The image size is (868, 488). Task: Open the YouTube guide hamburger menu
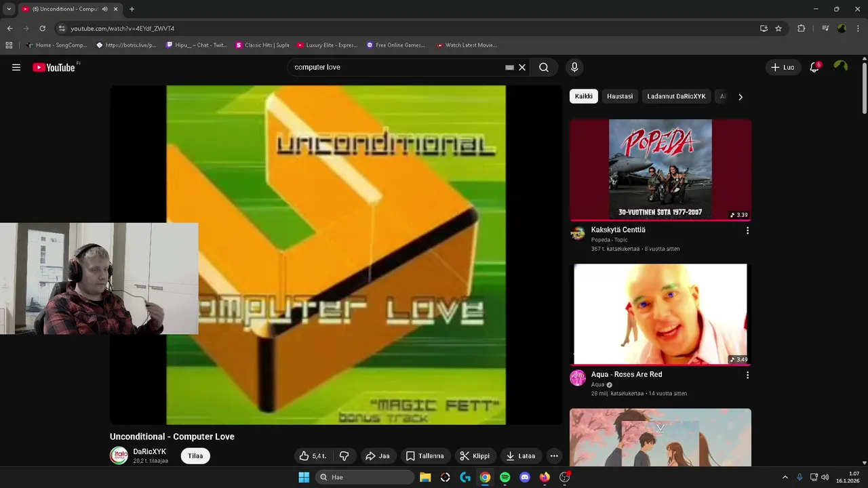tap(16, 67)
